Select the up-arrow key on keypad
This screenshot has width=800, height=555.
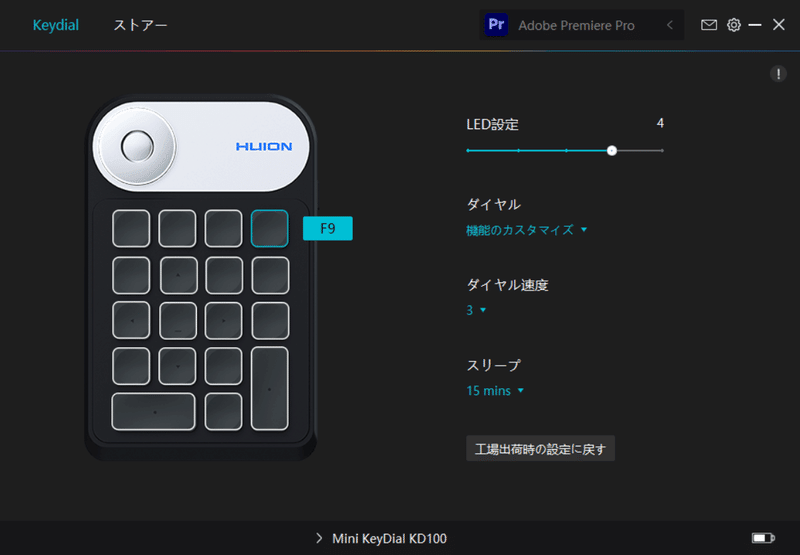click(179, 275)
